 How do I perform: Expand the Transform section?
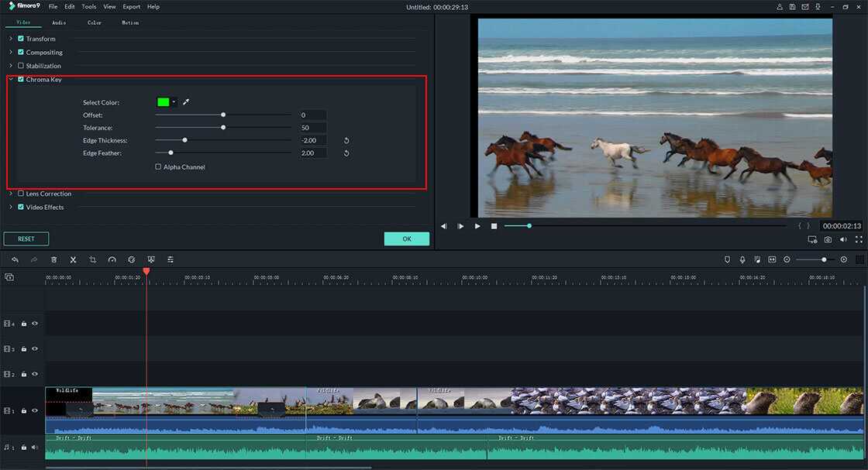coord(11,39)
